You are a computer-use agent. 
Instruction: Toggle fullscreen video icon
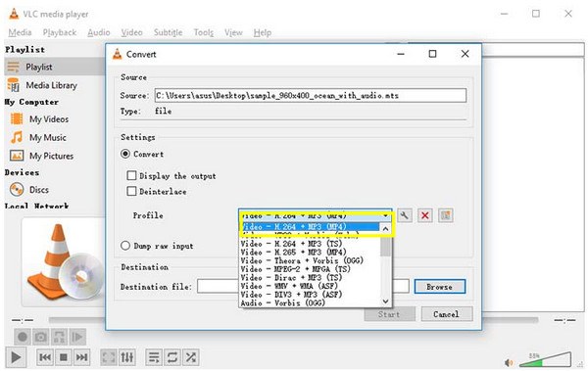pos(109,357)
